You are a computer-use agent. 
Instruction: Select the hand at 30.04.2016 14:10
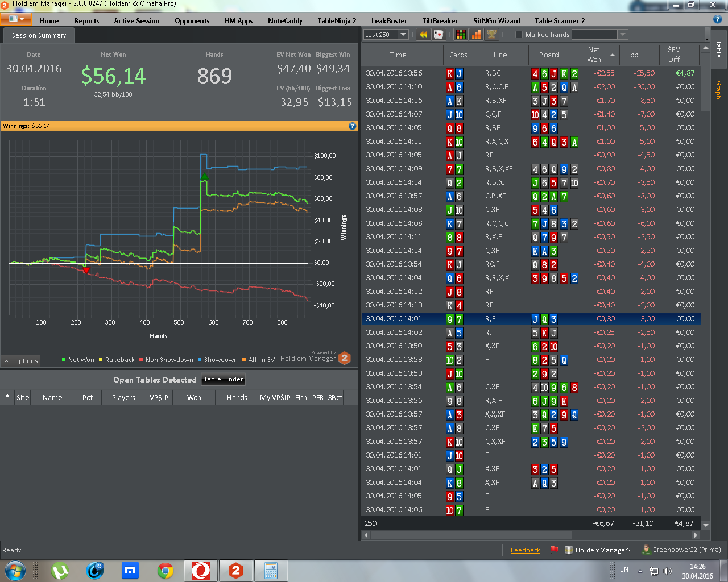point(531,87)
